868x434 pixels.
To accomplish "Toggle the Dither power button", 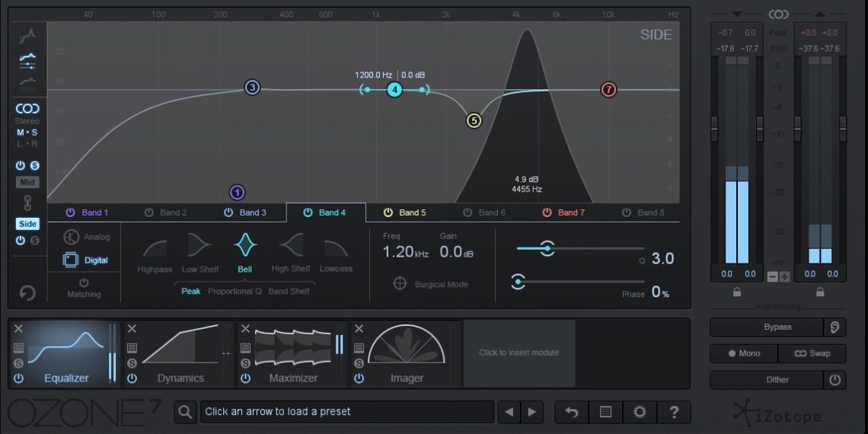I will click(834, 380).
